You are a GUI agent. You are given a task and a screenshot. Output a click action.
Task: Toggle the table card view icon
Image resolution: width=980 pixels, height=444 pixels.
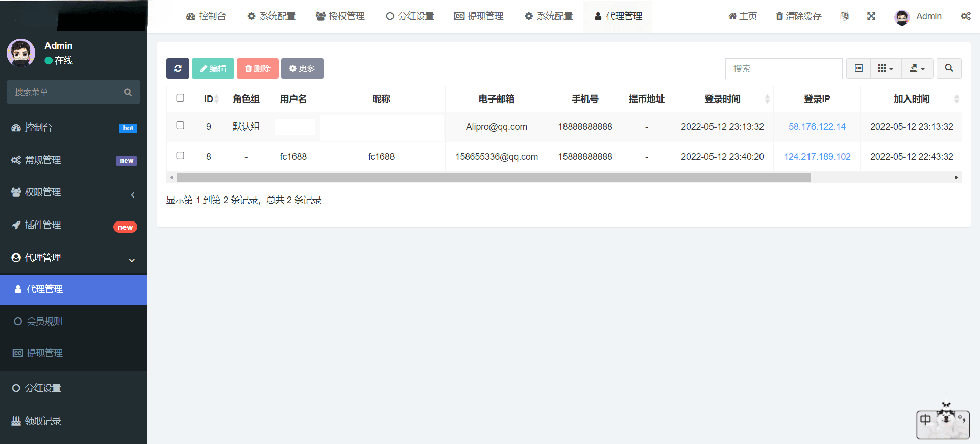[859, 68]
